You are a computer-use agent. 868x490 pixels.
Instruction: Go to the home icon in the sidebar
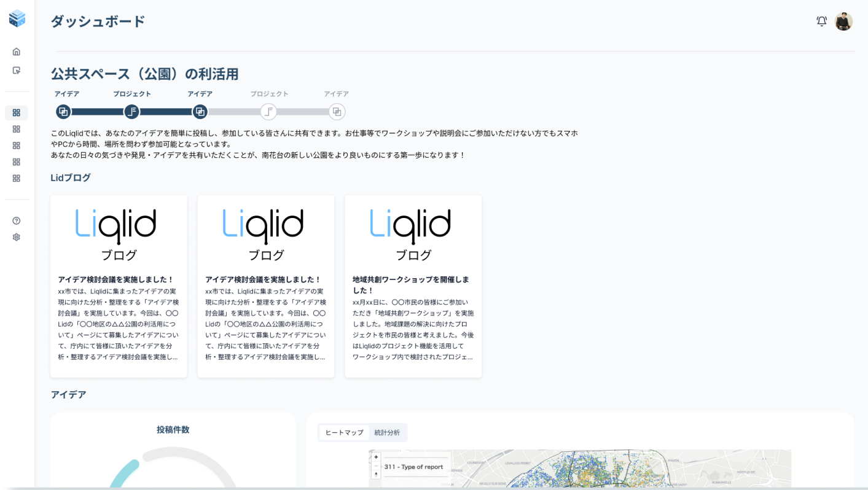pyautogui.click(x=17, y=52)
